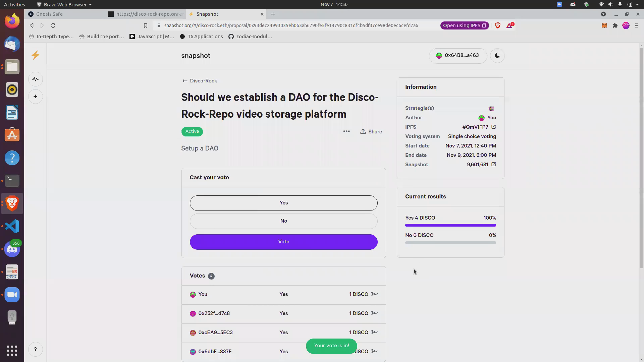Open Visual Studio Code from dock
Screen dimensions: 644x362
[12, 226]
